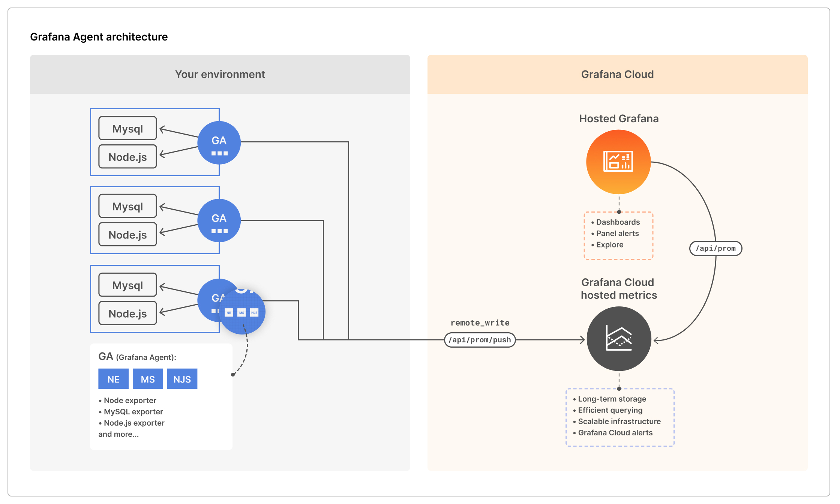Click the tiny MS square inside the magnified circle
840x504 pixels.
[241, 312]
